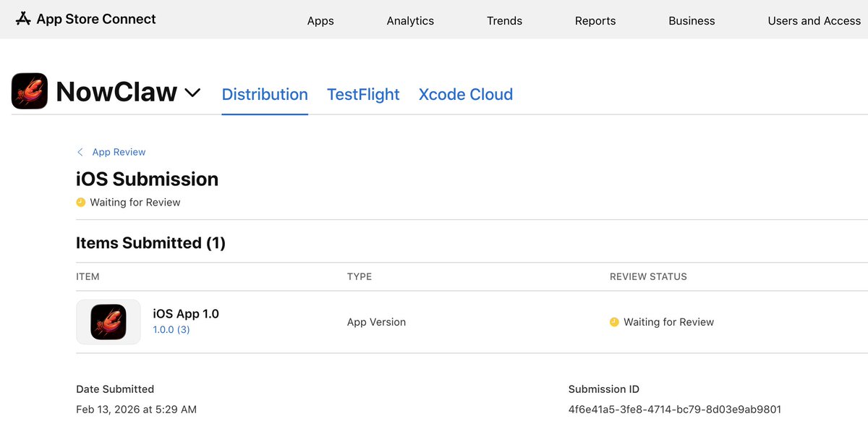
Task: Open the Trends section
Action: [504, 21]
